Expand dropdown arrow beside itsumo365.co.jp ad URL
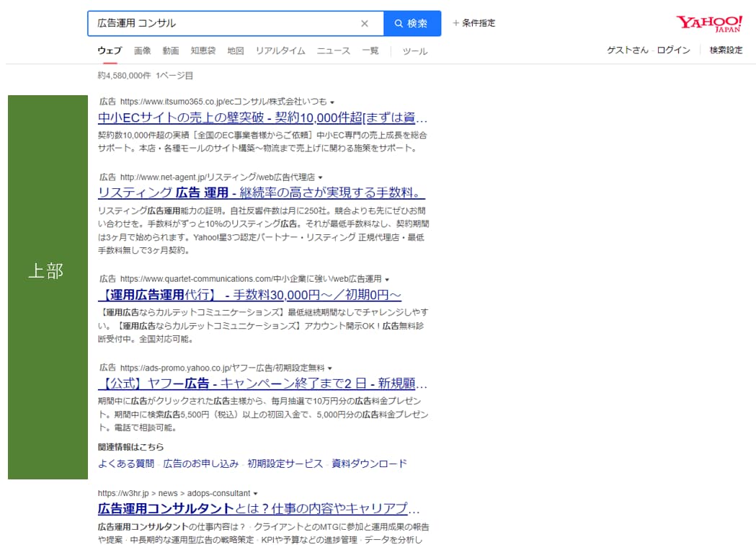756x545 pixels. [x=332, y=102]
